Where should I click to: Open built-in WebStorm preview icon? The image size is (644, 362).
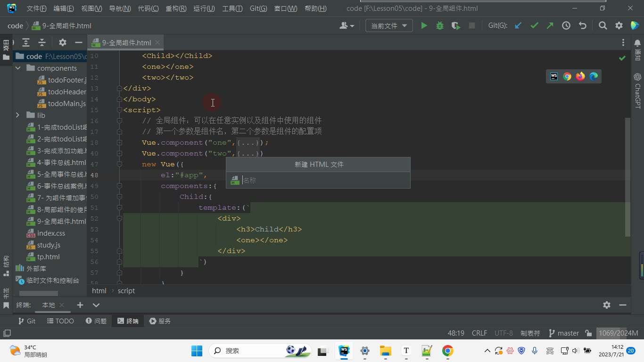point(554,76)
